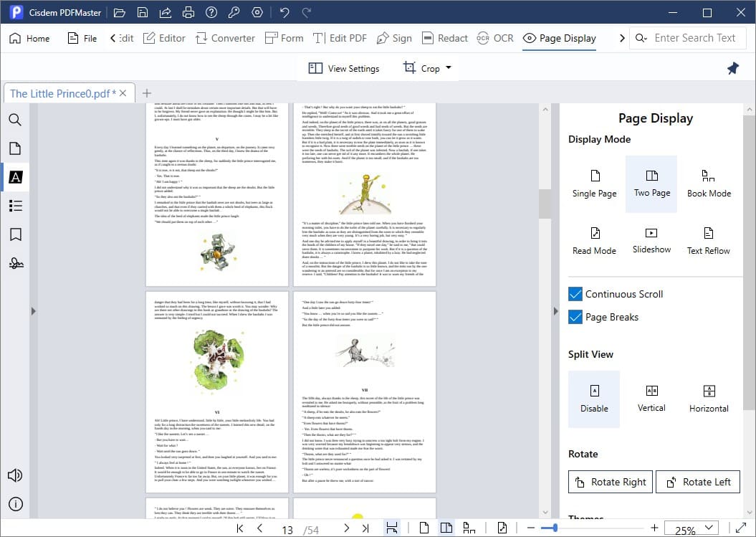Enable Text Reflow mode
This screenshot has height=537, width=756.
click(x=709, y=241)
